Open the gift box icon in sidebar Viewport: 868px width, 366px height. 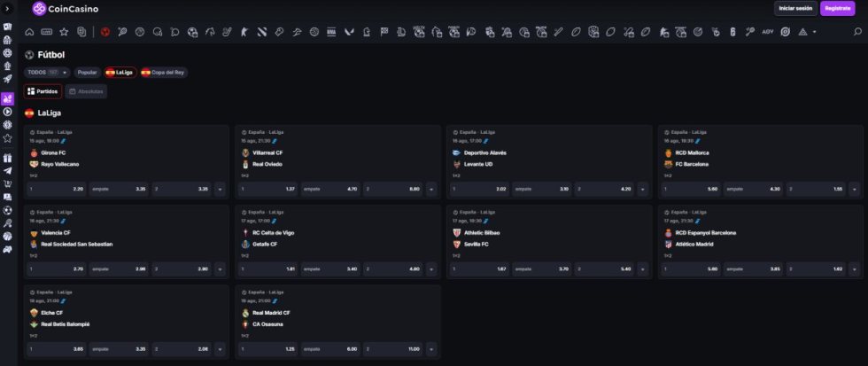[x=8, y=157]
